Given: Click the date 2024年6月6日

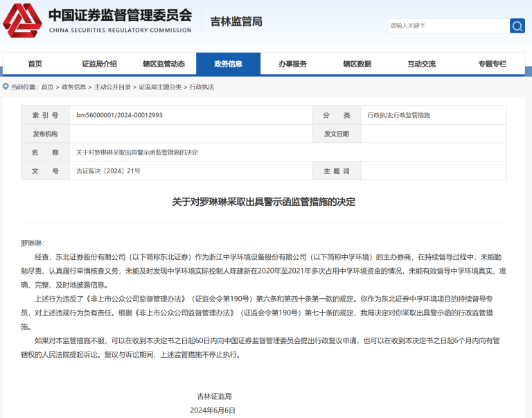Looking at the screenshot, I should click(x=213, y=410).
